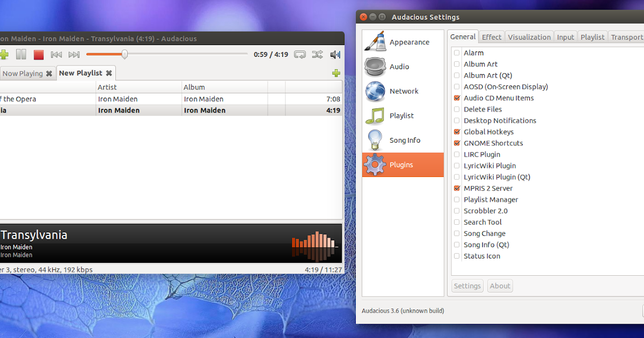Open the volume control
This screenshot has height=338, width=644.
coord(334,54)
